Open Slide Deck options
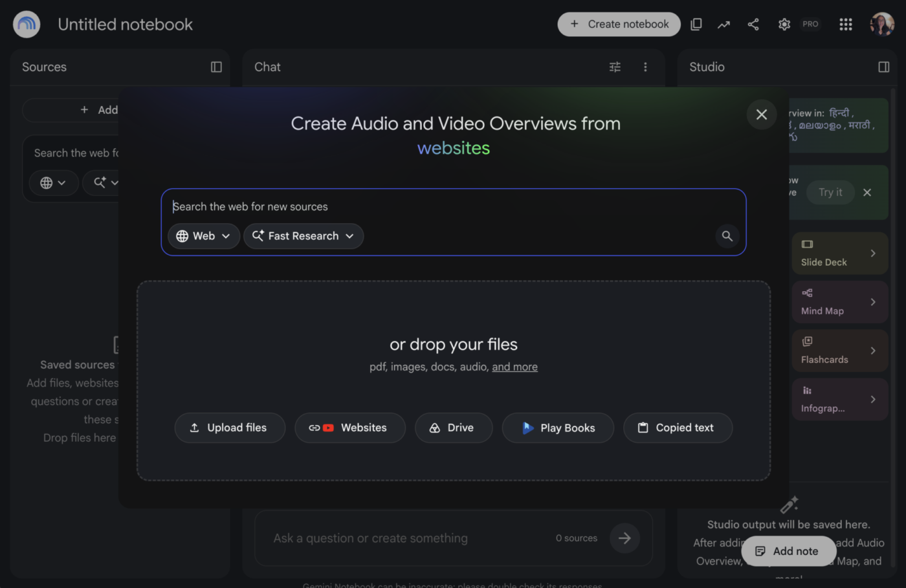 (x=840, y=254)
